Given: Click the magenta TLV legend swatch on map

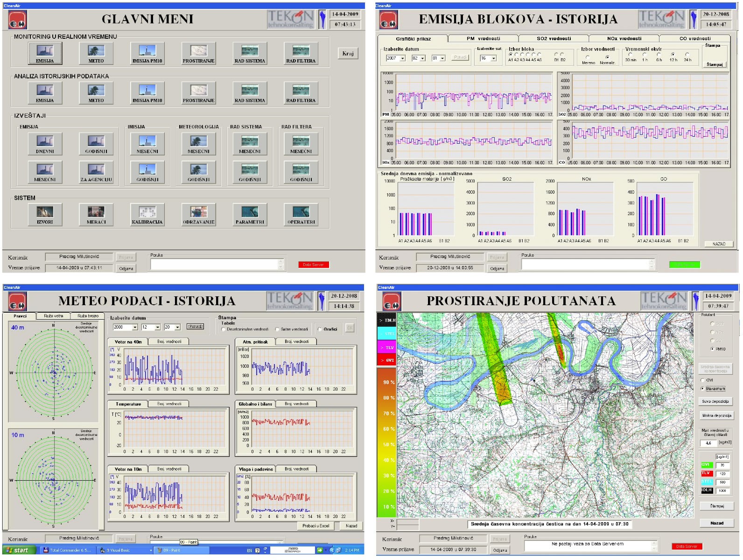Looking at the screenshot, I should pos(386,348).
